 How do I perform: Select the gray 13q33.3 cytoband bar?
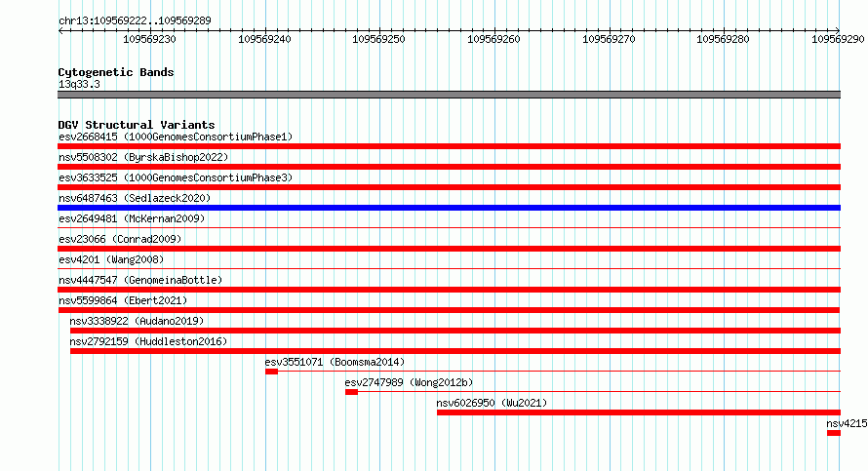[x=449, y=95]
